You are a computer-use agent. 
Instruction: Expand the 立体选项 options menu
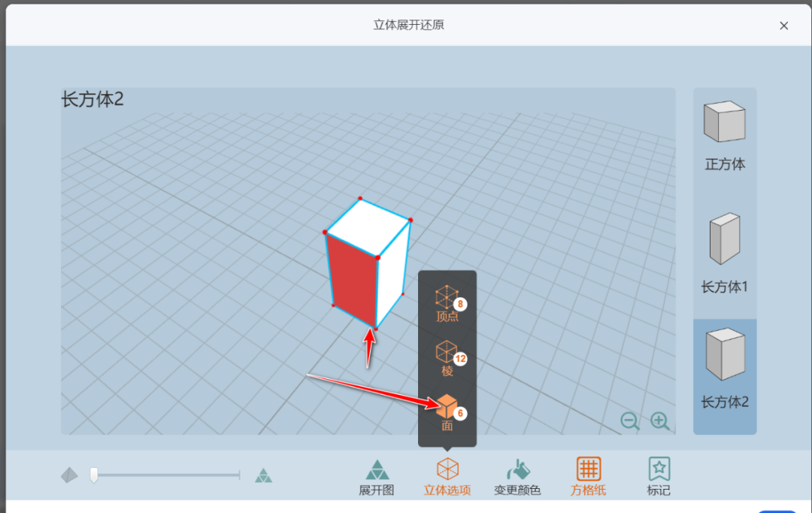tap(449, 475)
